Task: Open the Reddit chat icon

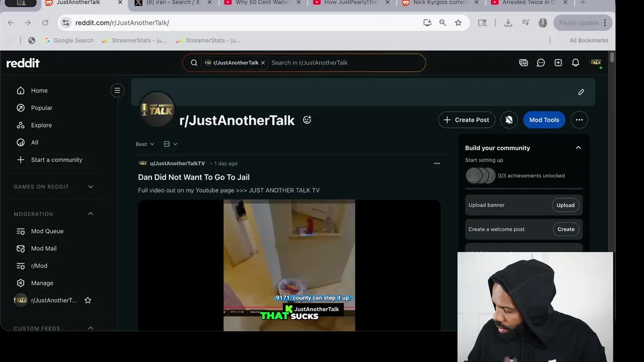Action: click(x=541, y=63)
